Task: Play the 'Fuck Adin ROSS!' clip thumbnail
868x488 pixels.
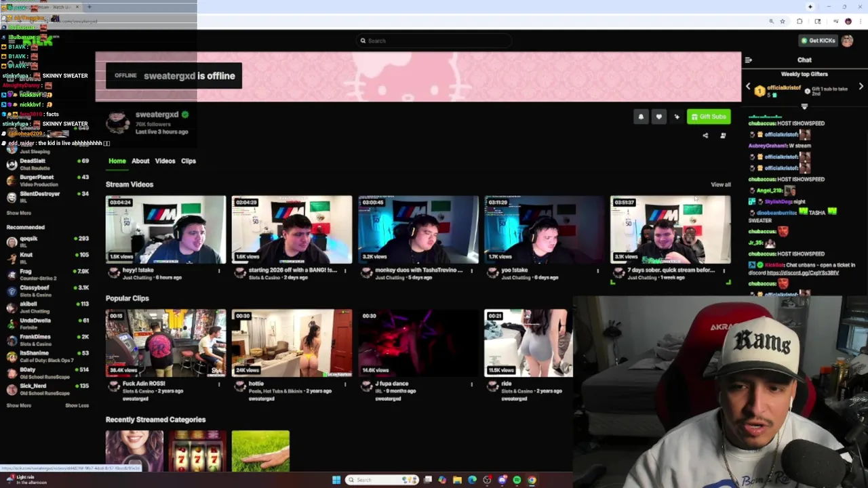Action: [x=166, y=343]
